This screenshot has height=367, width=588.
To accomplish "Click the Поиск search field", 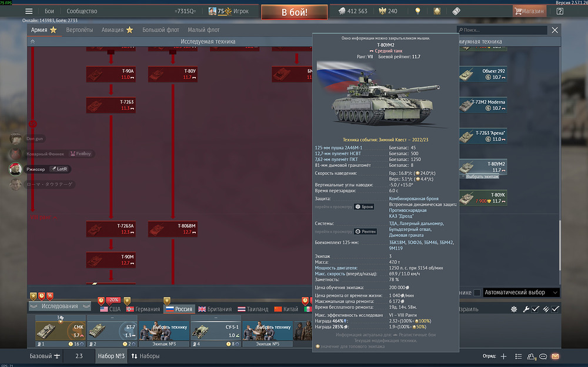I will [x=502, y=30].
